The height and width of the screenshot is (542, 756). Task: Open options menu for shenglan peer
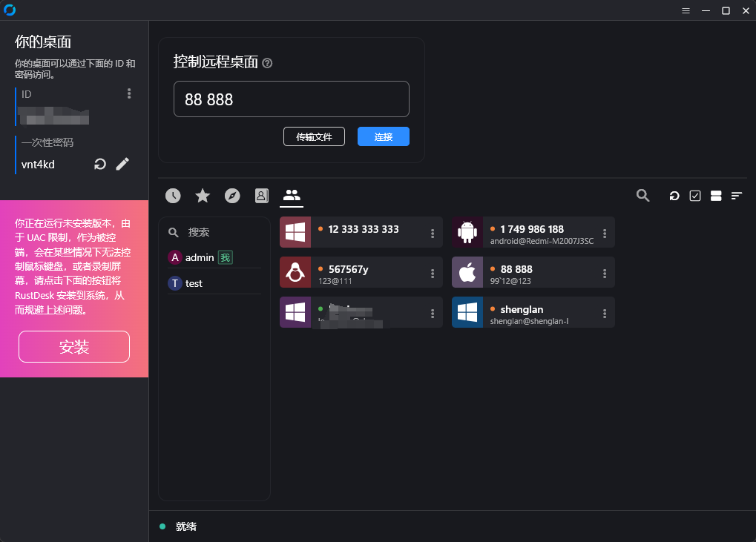tap(605, 313)
